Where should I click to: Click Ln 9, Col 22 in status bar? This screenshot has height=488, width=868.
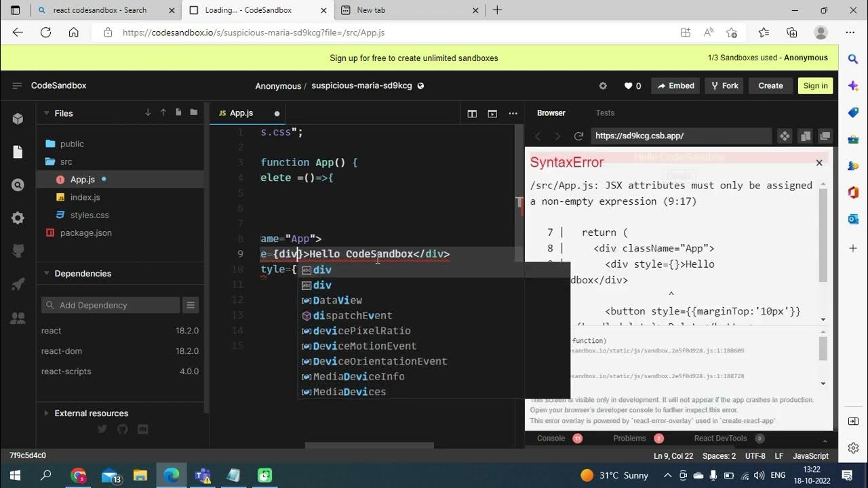(x=673, y=456)
